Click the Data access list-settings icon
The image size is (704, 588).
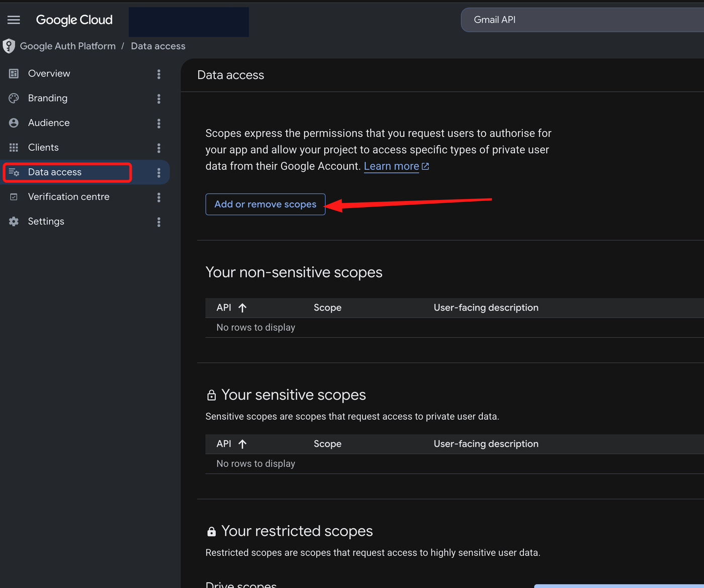click(14, 172)
